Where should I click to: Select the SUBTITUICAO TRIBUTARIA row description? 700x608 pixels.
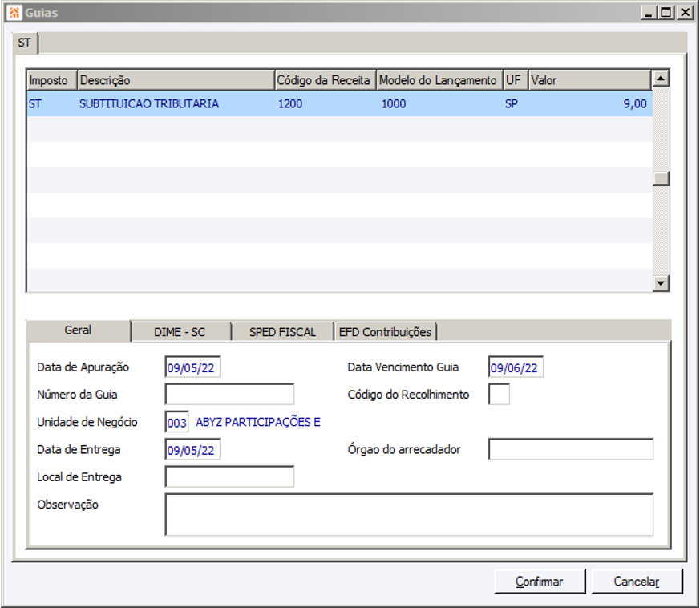click(x=149, y=103)
